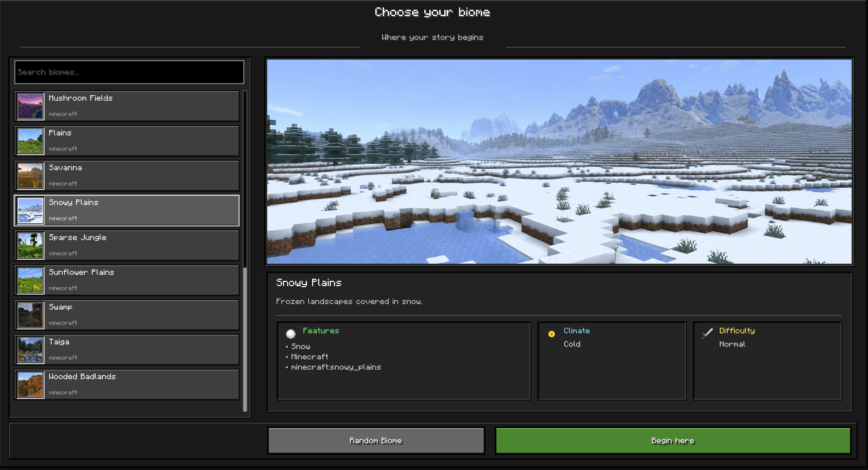Click the Snowy Plains details title
The image size is (868, 470).
coord(309,283)
